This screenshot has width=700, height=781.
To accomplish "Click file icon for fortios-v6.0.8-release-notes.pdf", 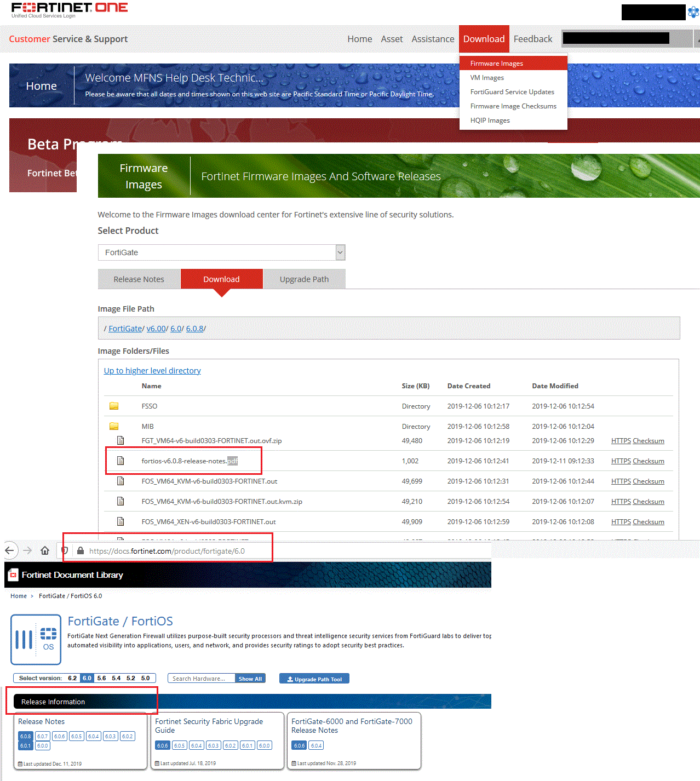I will [x=121, y=461].
